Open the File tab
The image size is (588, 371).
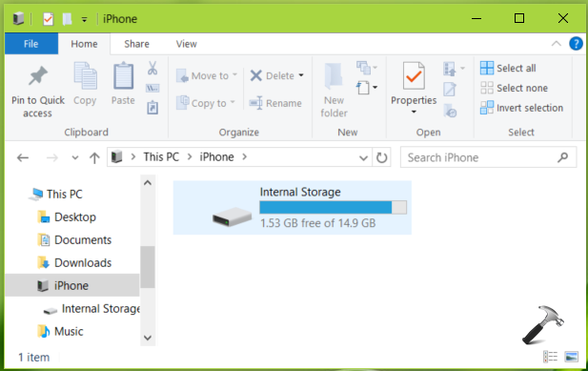[31, 44]
